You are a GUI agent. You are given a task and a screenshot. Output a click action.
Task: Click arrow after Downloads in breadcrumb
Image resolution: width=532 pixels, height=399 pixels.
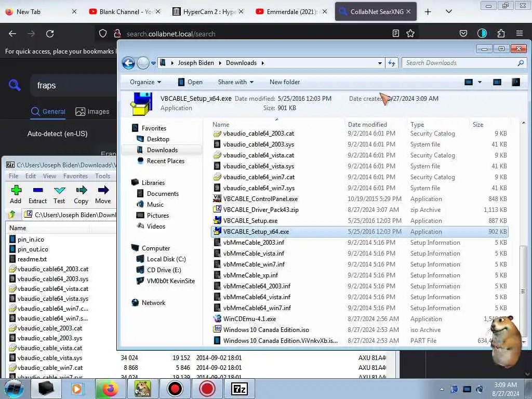point(262,63)
